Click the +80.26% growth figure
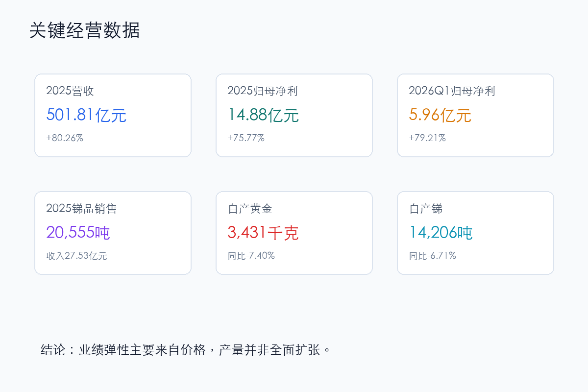 (65, 138)
